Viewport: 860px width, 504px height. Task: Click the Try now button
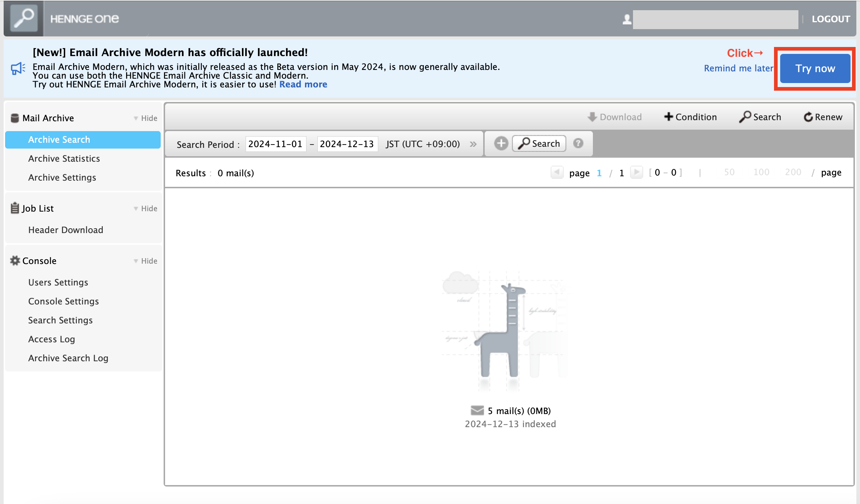815,68
